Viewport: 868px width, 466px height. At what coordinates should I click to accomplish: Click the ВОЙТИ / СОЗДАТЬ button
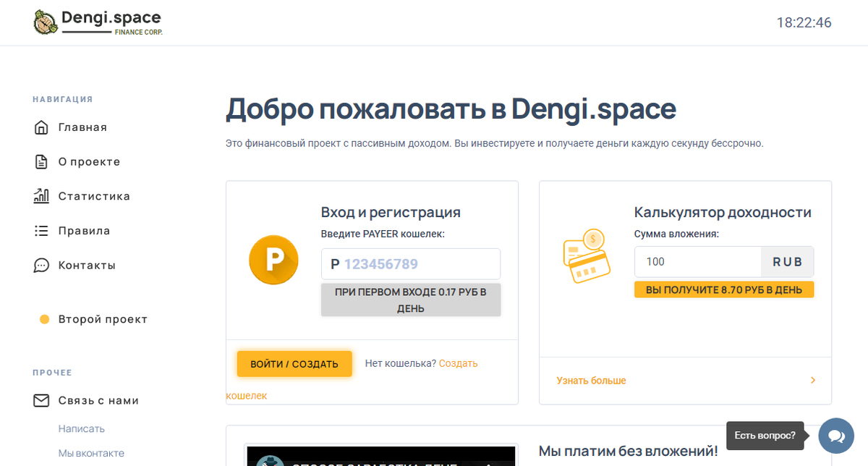coord(294,364)
